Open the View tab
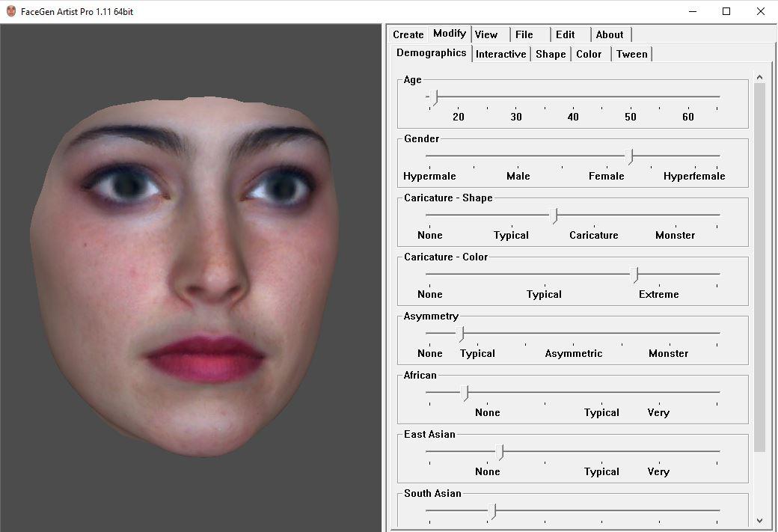778x532 pixels. [486, 34]
